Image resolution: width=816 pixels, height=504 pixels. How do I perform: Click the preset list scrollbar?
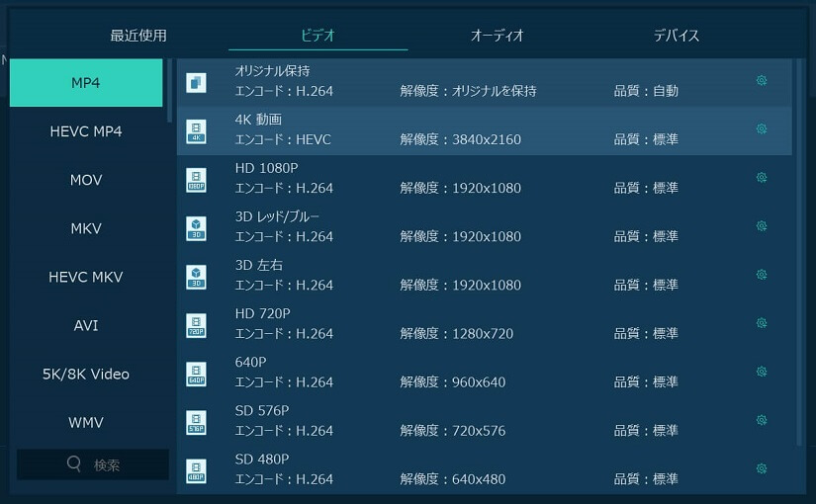799,252
